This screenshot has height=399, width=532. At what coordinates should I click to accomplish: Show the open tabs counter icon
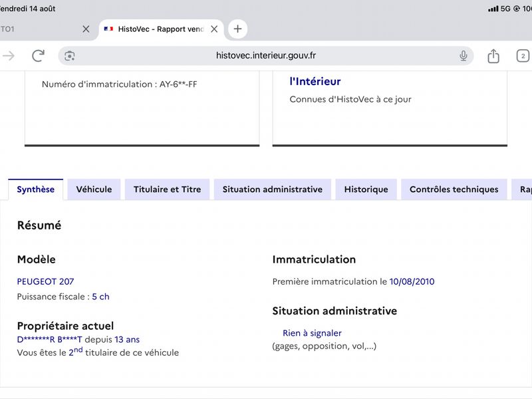523,56
